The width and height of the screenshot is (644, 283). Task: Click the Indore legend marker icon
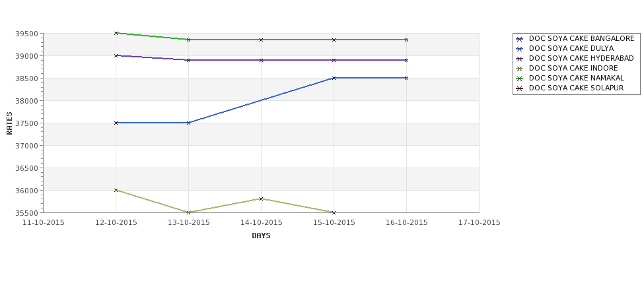[x=520, y=69]
